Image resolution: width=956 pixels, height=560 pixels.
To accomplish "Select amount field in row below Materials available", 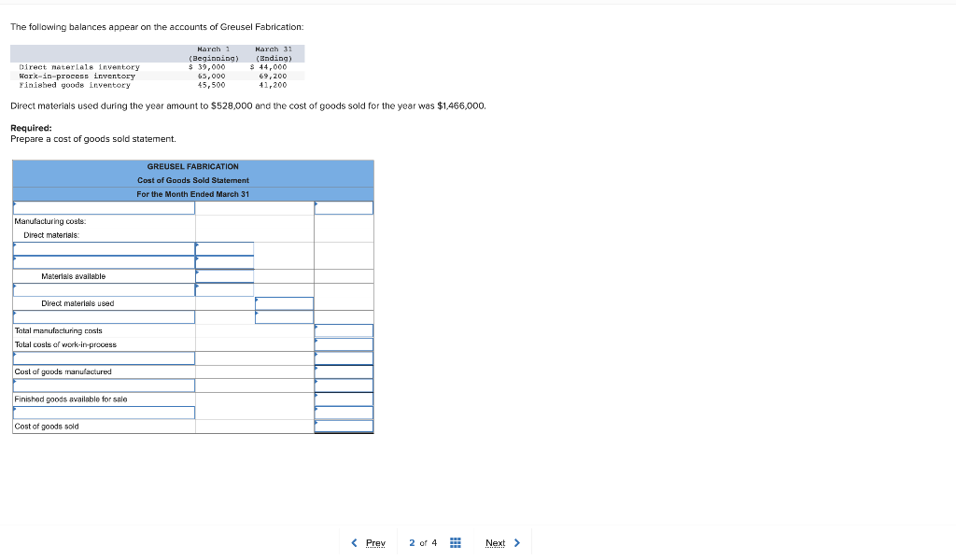I will 224,289.
